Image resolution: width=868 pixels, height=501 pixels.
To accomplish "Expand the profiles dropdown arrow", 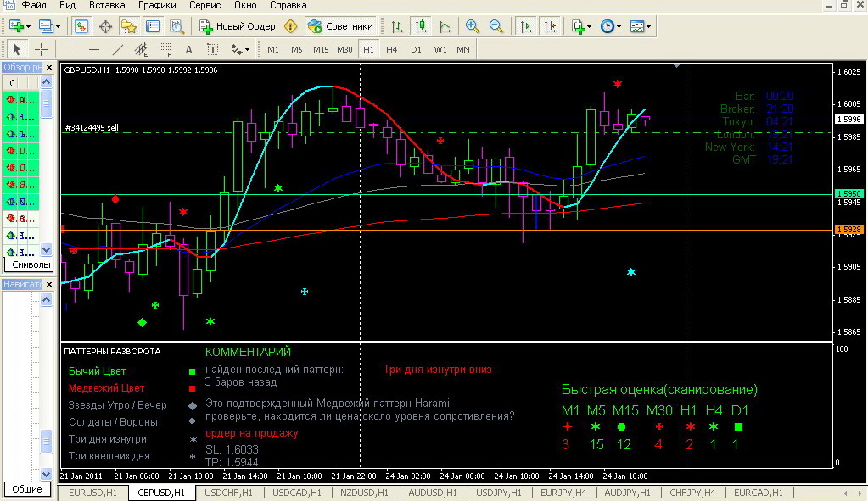I will (58, 26).
